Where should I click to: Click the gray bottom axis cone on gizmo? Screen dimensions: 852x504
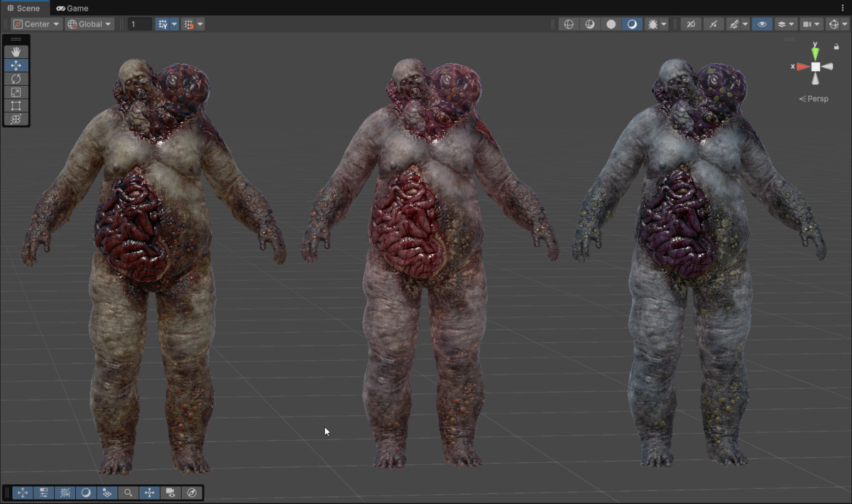click(x=815, y=80)
